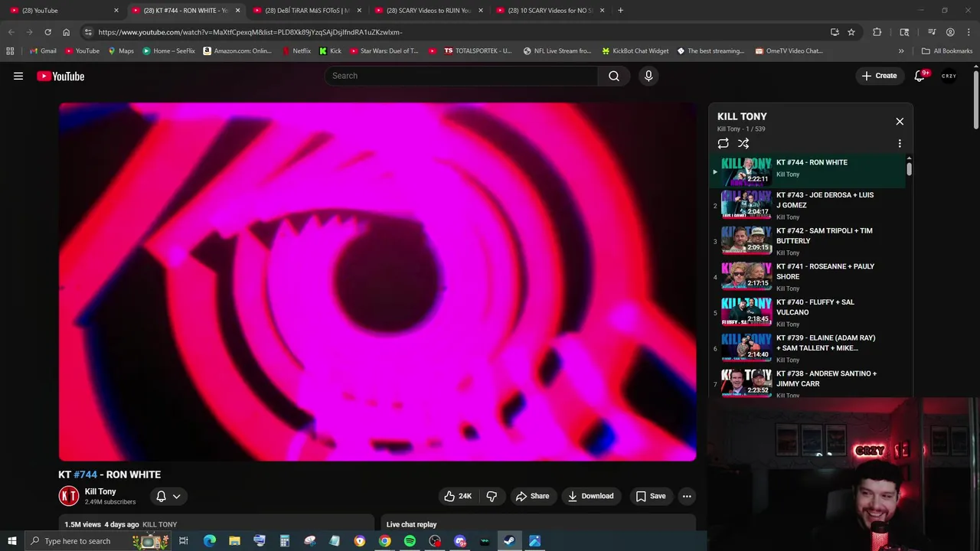Toggle loop playlist
This screenshot has width=980, height=551.
723,143
